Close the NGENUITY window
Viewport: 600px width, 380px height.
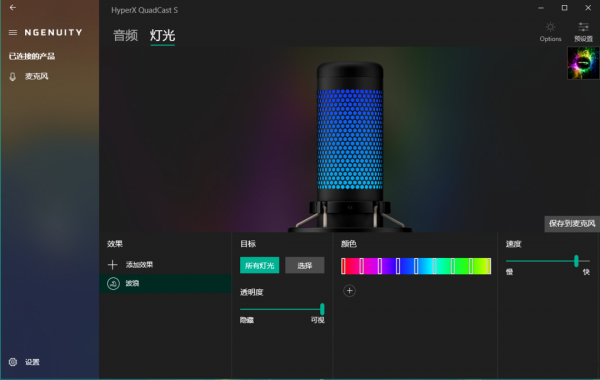[x=588, y=8]
